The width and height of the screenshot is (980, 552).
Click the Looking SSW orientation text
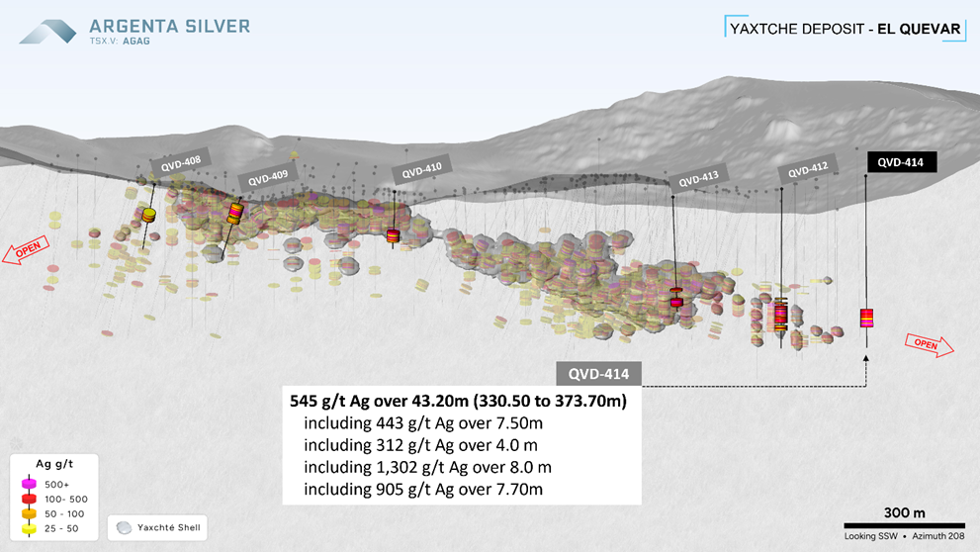(870, 536)
